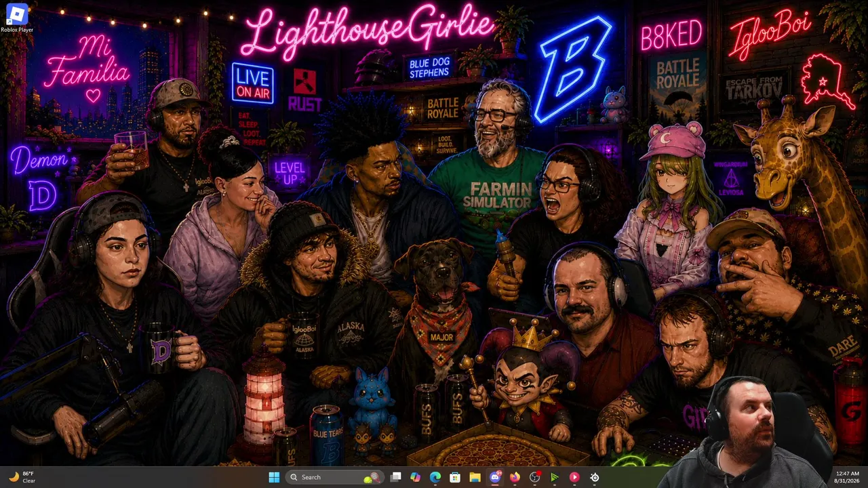
Task: Switch to Firefox on the taskbar
Action: (515, 477)
